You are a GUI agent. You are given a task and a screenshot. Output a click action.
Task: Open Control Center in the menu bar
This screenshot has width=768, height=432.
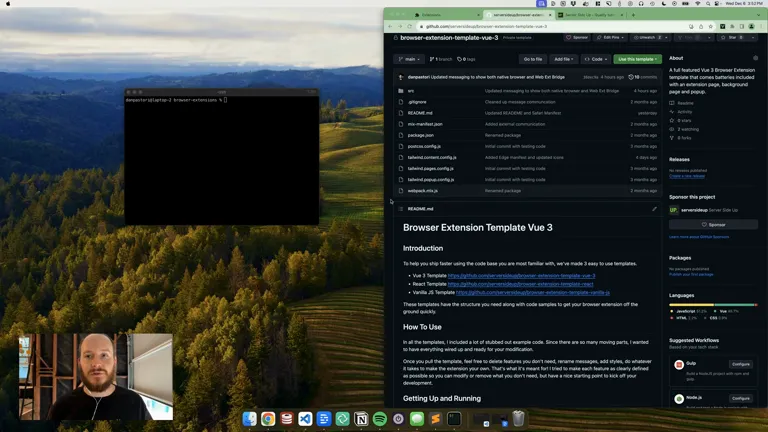tap(717, 3)
